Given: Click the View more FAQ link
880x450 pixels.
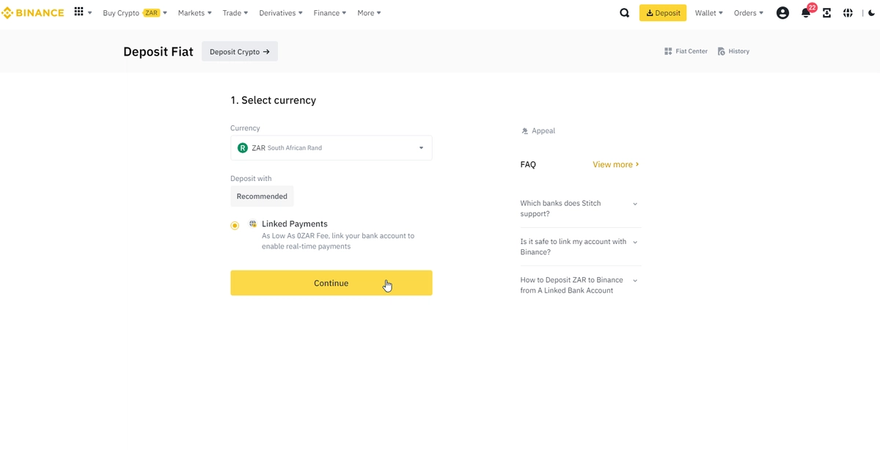Looking at the screenshot, I should [616, 164].
